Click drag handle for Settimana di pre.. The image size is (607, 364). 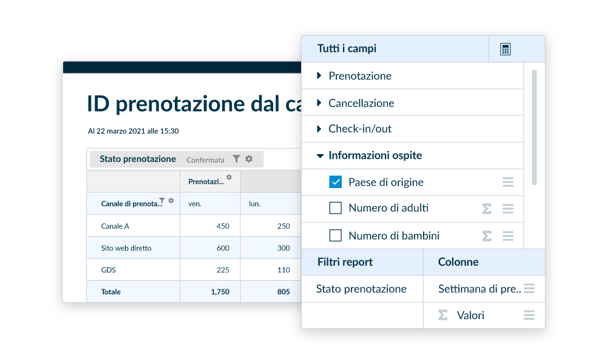coord(529,288)
